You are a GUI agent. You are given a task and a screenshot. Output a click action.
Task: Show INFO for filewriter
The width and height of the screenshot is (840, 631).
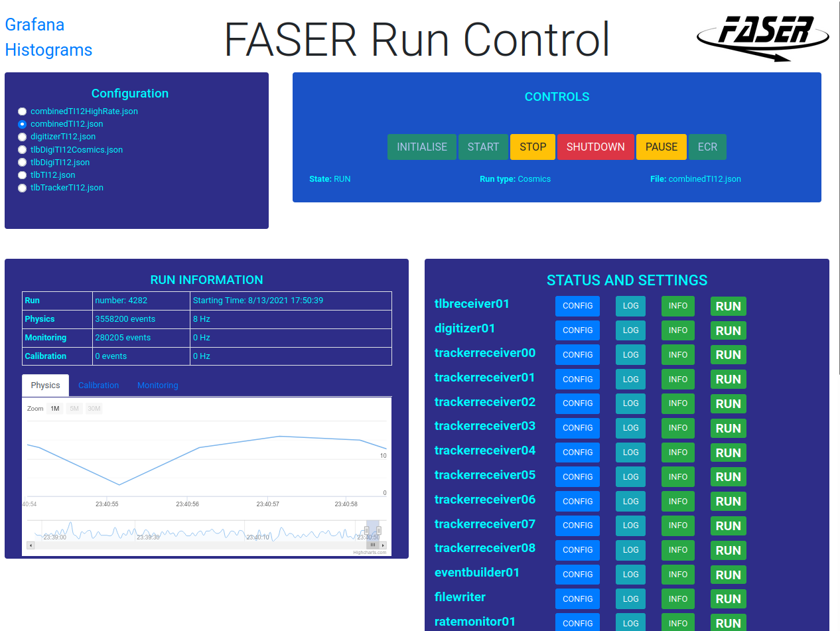678,599
